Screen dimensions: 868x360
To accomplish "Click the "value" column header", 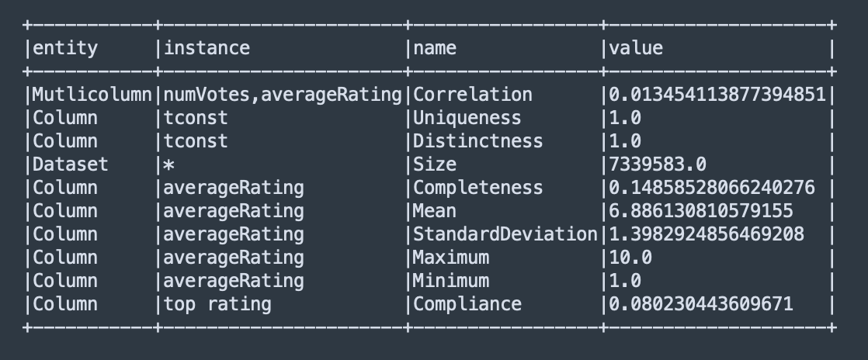I will coord(636,48).
